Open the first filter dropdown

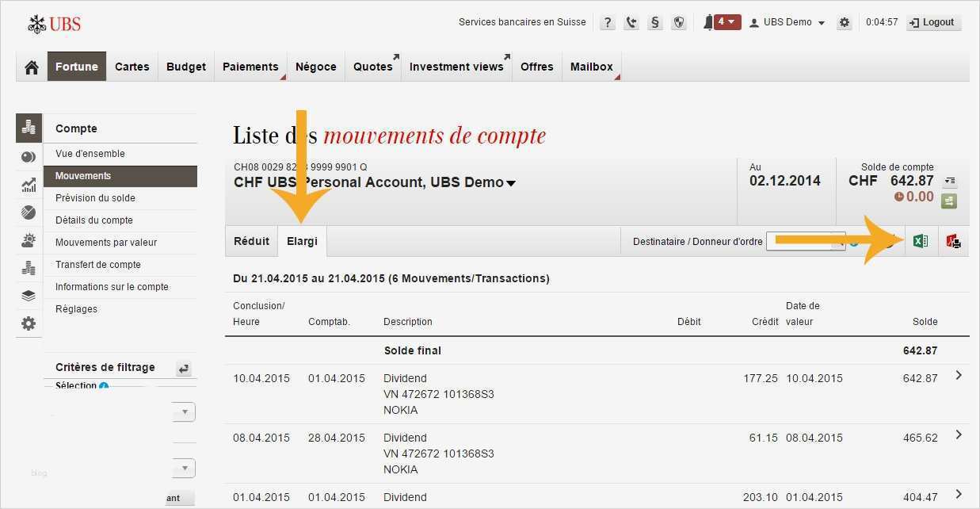185,412
